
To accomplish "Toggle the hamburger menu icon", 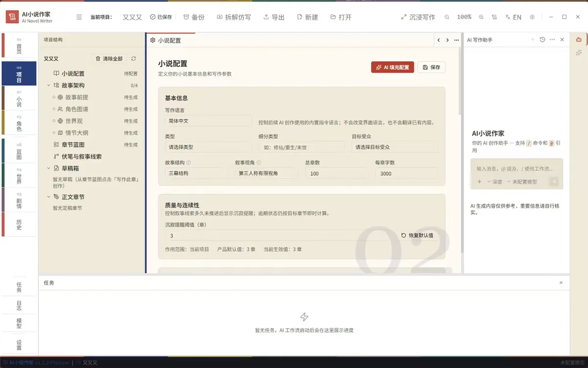I will point(79,17).
